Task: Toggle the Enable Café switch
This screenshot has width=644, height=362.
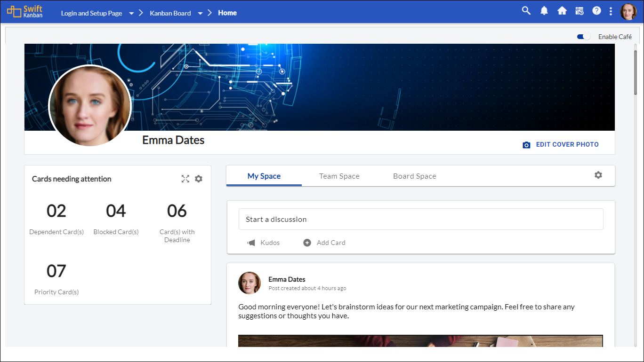Action: 584,37
